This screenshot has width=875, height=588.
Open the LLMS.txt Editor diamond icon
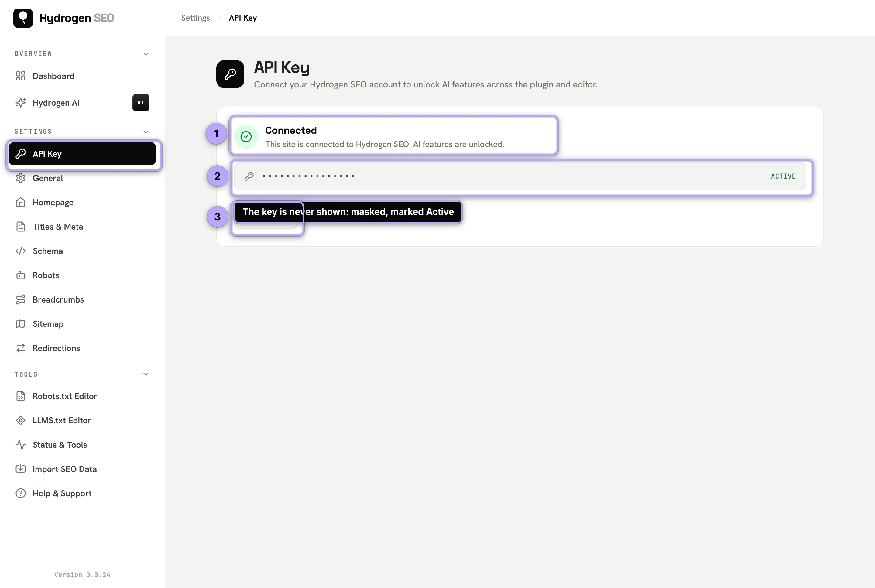21,420
